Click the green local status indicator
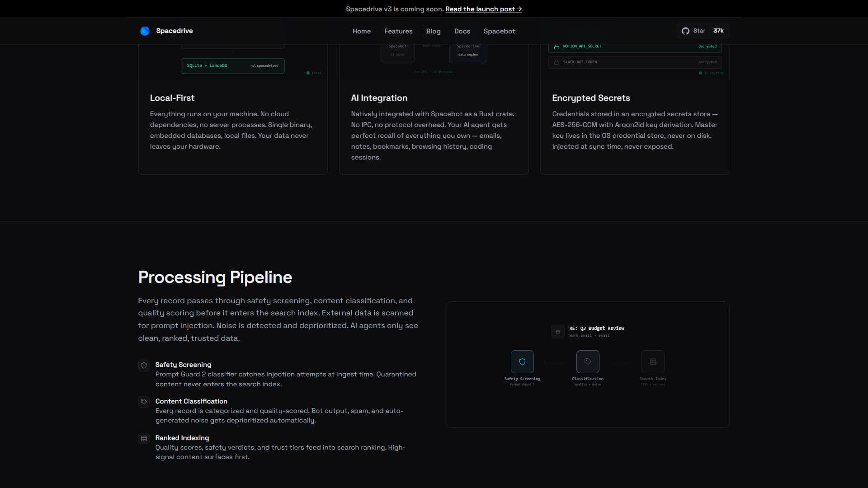868x488 pixels. tap(314, 73)
